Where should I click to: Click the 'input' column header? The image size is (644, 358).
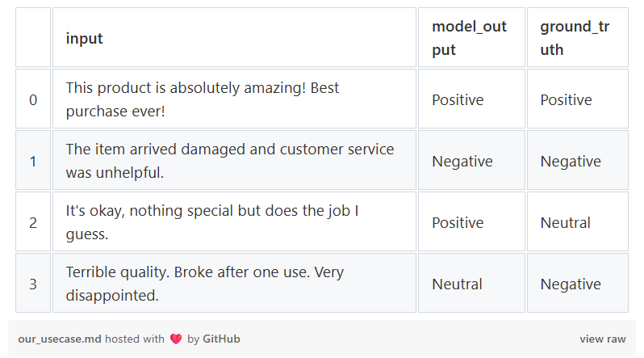tap(85, 38)
